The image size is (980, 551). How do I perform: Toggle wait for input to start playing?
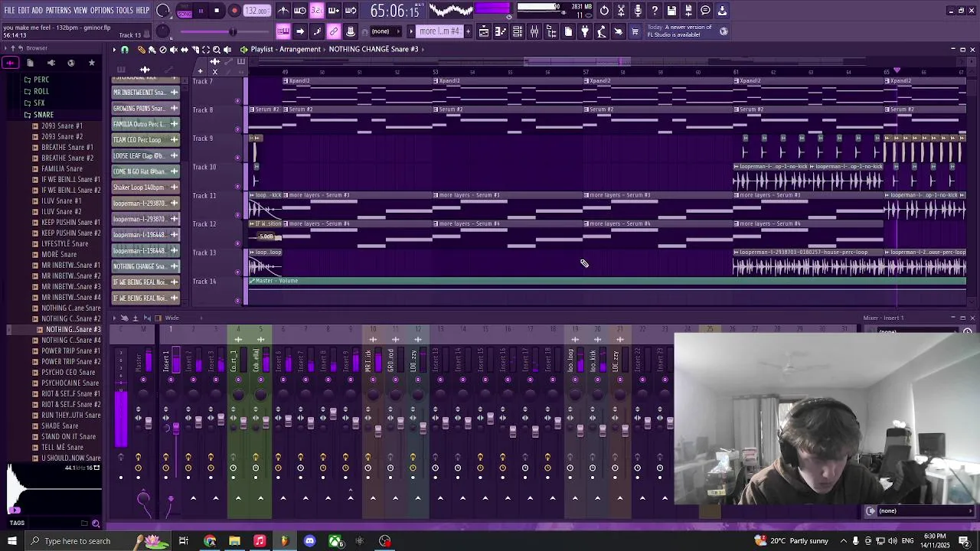click(x=300, y=11)
